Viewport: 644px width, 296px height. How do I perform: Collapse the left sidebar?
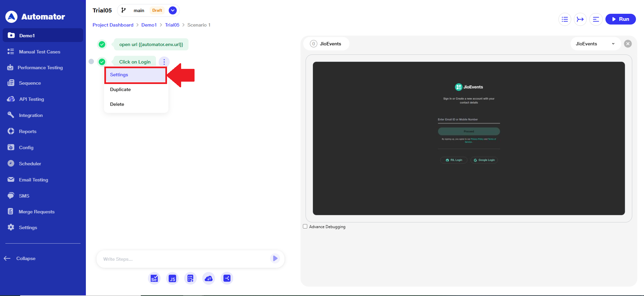click(20, 258)
